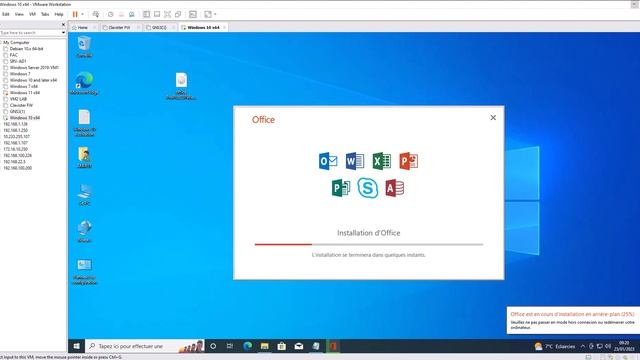Revert VM to previous snapshot
Screen dimensions: 640x360
click(x=121, y=14)
